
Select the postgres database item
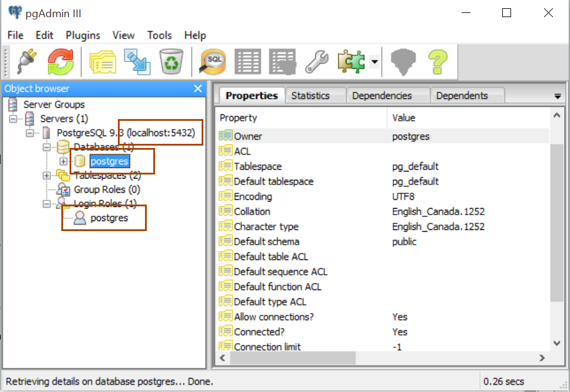110,162
